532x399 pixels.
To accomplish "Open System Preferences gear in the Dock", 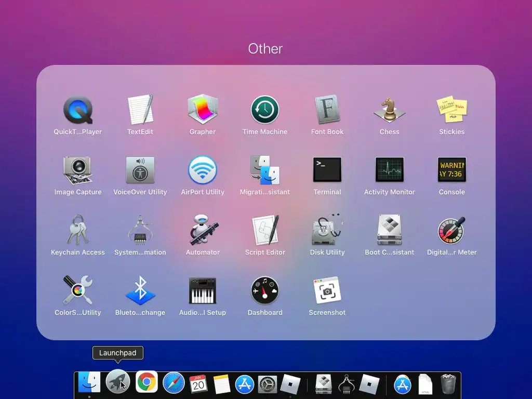I will coord(268,384).
